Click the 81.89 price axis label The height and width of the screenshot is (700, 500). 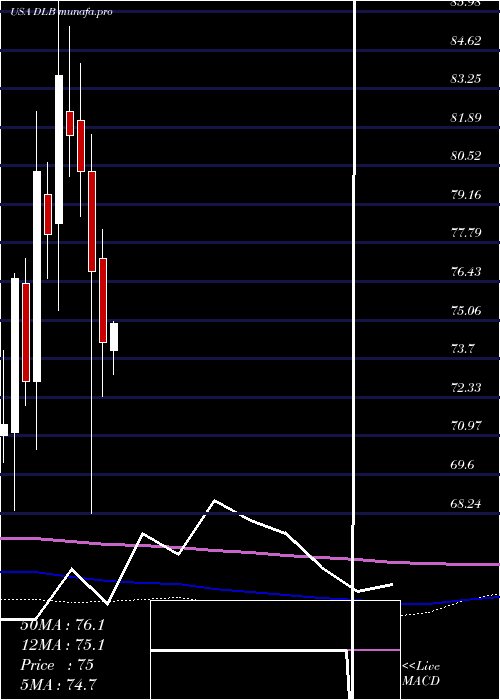[467, 118]
